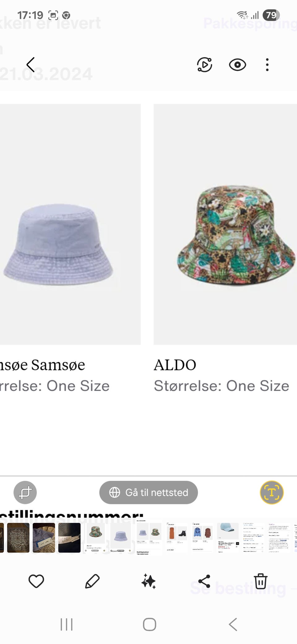The height and width of the screenshot is (644, 297).
Task: Open the three-dot more options menu
Action: coord(267,65)
